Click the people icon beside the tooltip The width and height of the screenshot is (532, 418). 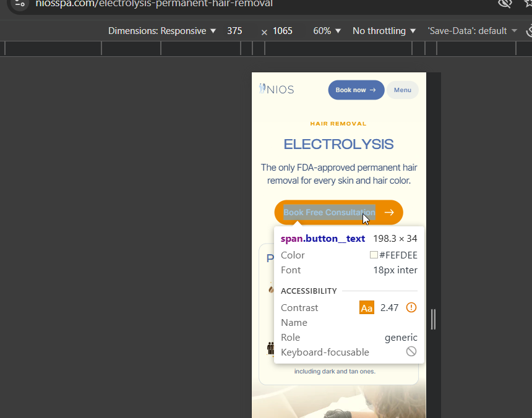coord(270,348)
